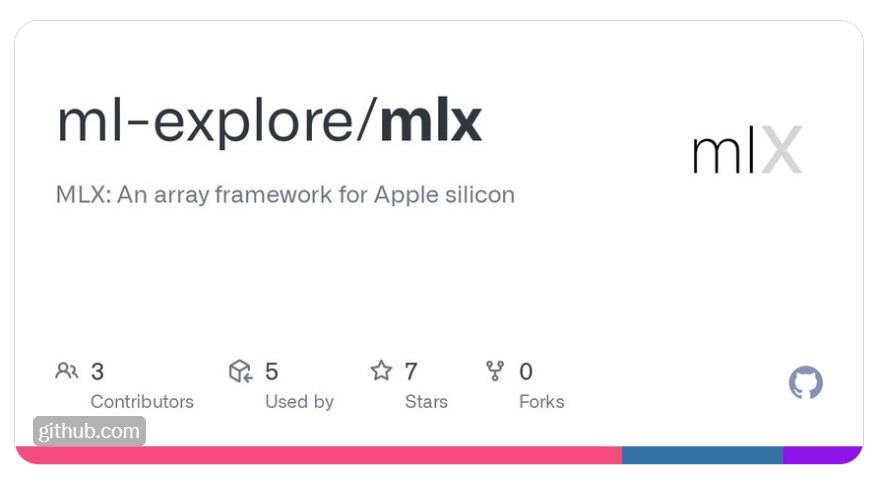Click the GitHub Octocat logo
877x484 pixels.
805,382
